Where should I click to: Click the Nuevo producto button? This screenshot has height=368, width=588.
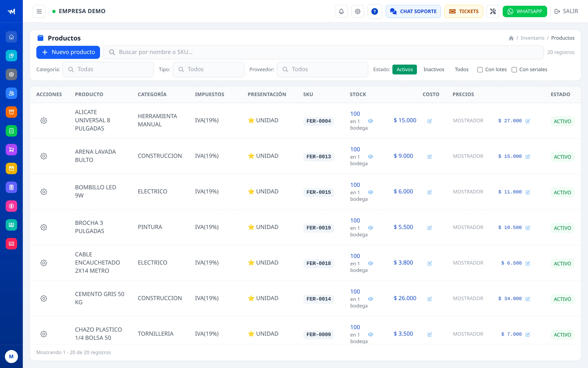point(68,52)
